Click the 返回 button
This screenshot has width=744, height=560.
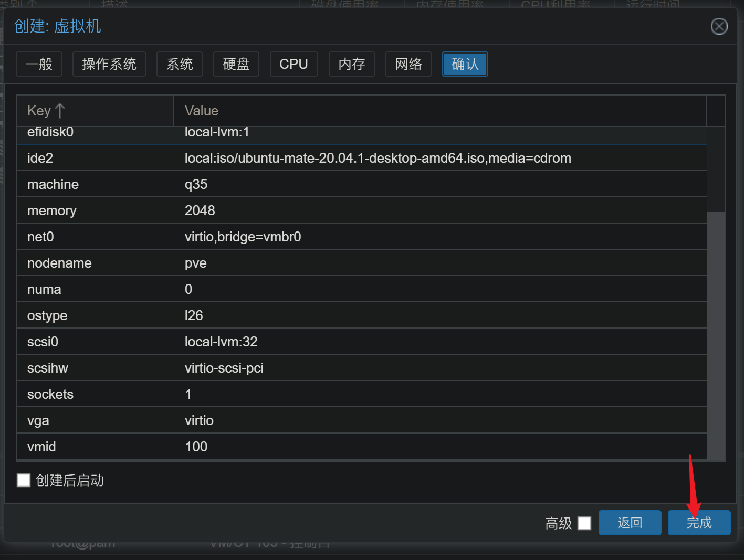click(630, 523)
